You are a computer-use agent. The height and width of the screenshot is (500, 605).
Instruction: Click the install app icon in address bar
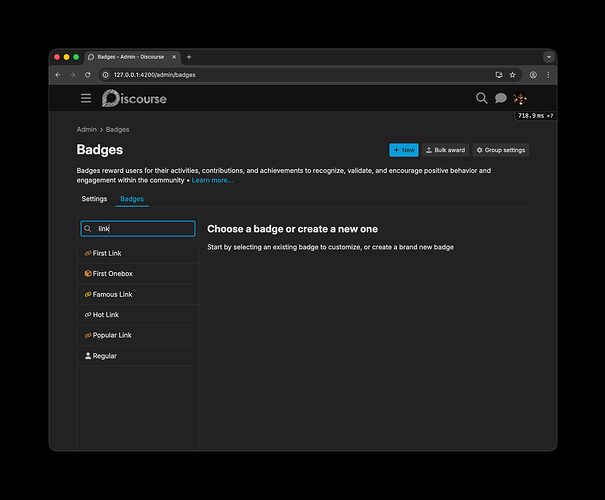(499, 75)
